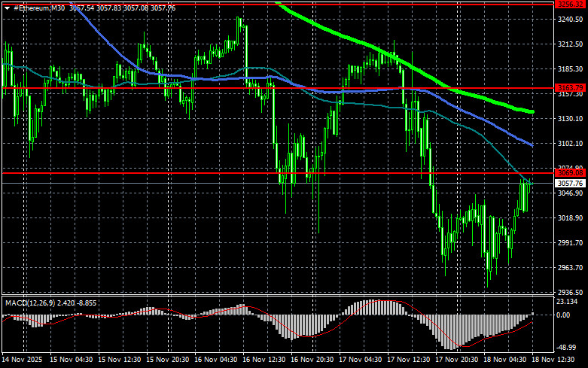Click the triangle arrow beside #Ethereum,M30

tap(7, 8)
